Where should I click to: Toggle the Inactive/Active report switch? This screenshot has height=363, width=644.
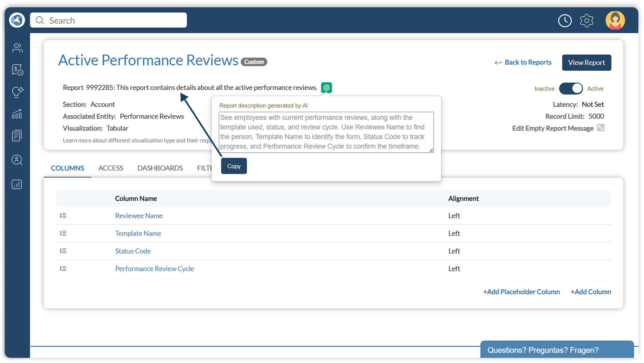coord(571,89)
